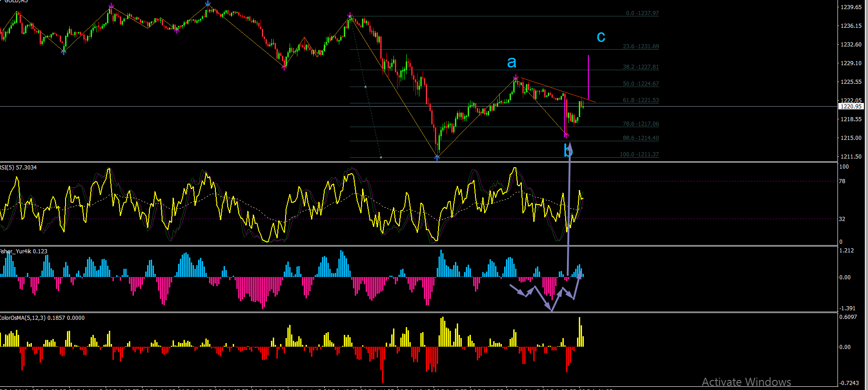
Task: Click the wave label "c" on the chart
Action: coord(601,37)
